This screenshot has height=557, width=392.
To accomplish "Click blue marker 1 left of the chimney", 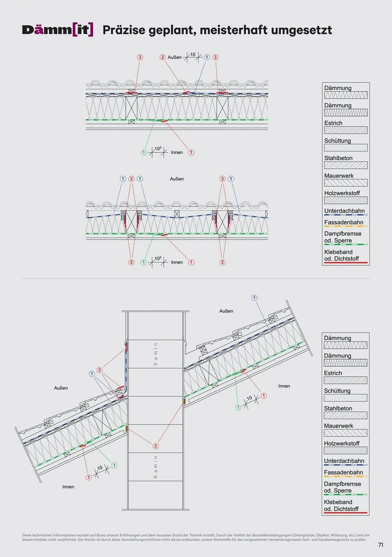I will point(92,374).
